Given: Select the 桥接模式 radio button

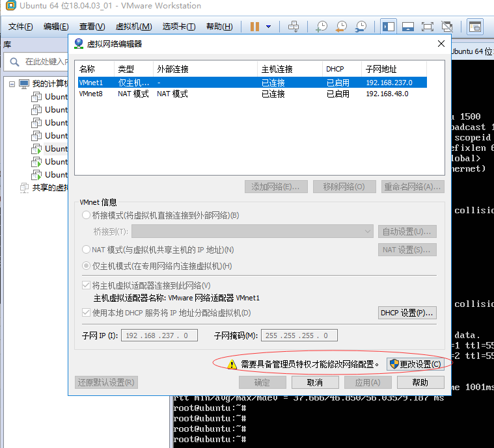Looking at the screenshot, I should point(86,215).
